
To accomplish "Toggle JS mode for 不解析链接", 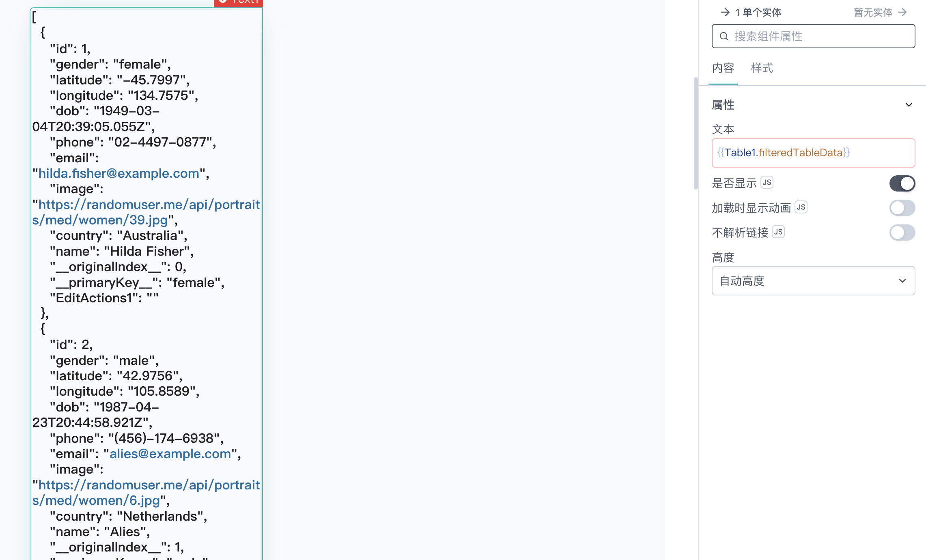I will (778, 232).
